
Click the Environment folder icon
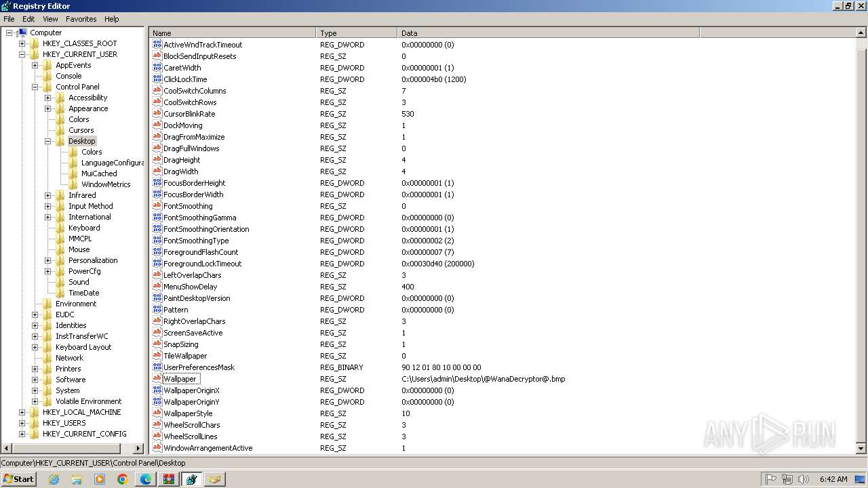point(47,304)
